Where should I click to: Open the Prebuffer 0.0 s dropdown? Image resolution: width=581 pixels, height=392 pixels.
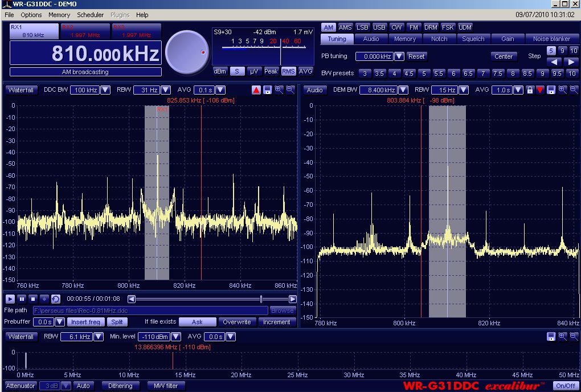click(x=60, y=322)
